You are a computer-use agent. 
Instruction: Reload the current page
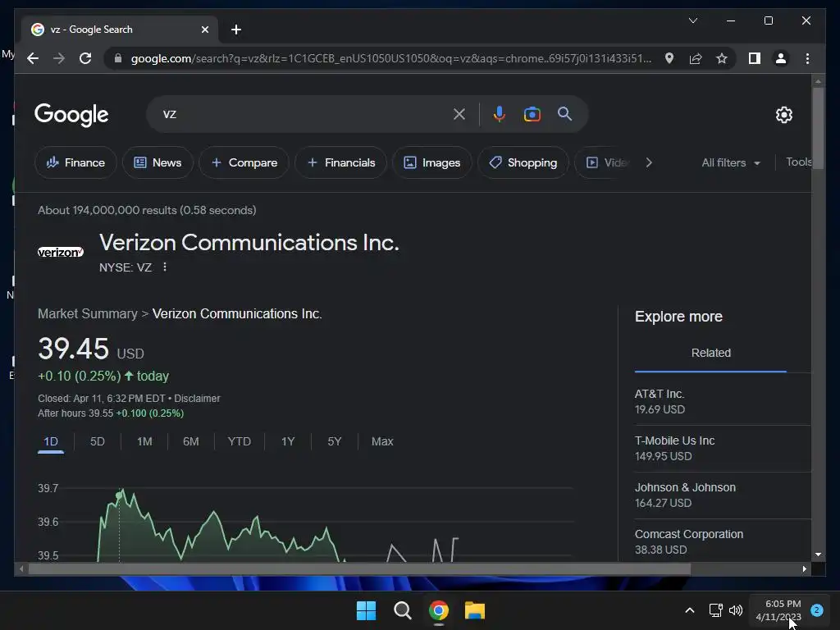click(85, 58)
